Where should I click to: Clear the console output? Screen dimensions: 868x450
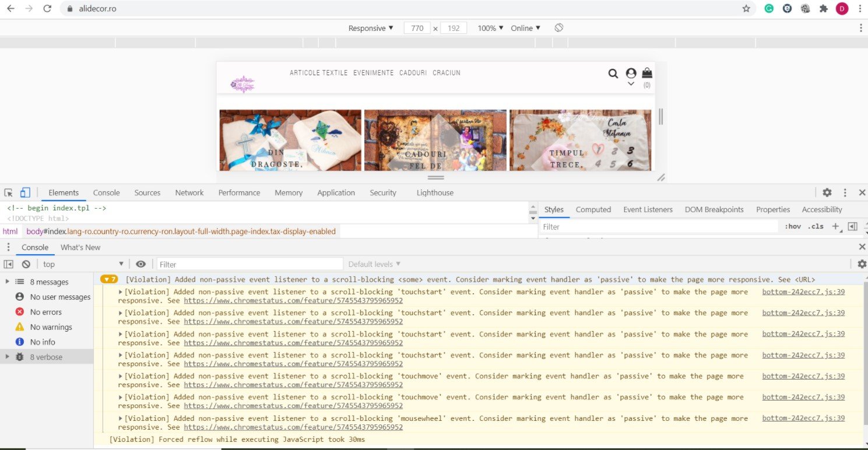[26, 264]
